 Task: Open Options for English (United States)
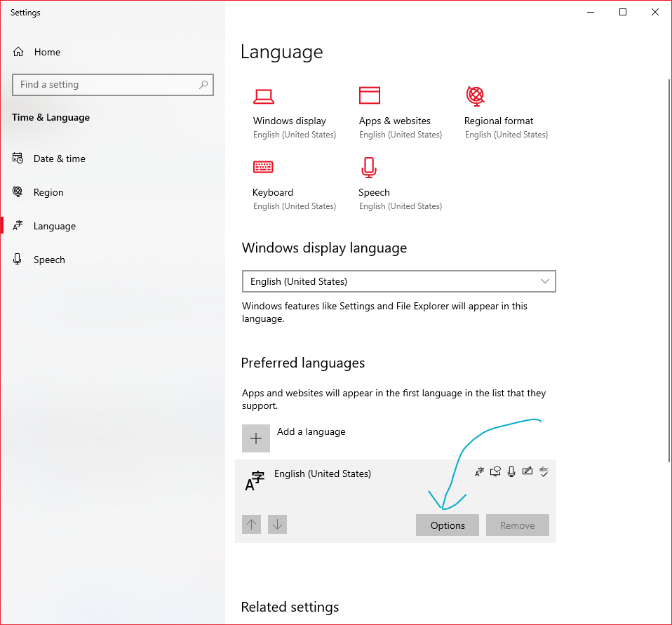pyautogui.click(x=447, y=525)
